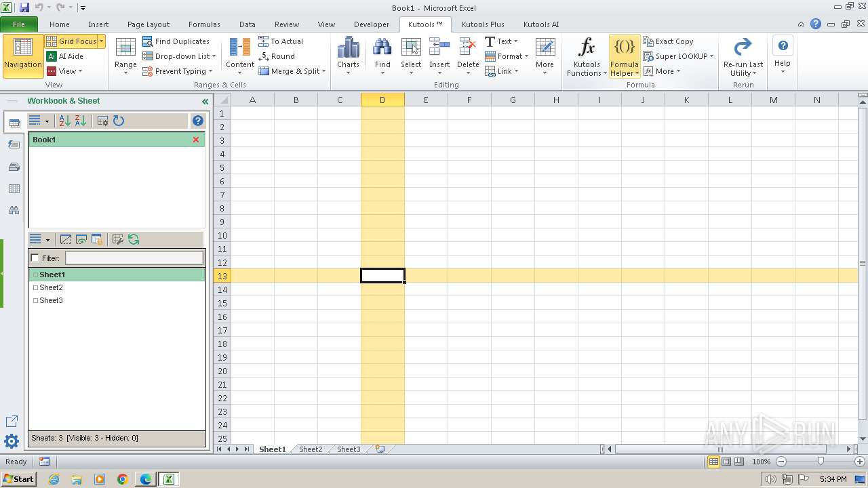Click the To Actual button
This screenshot has height=488, width=868.
click(x=281, y=41)
